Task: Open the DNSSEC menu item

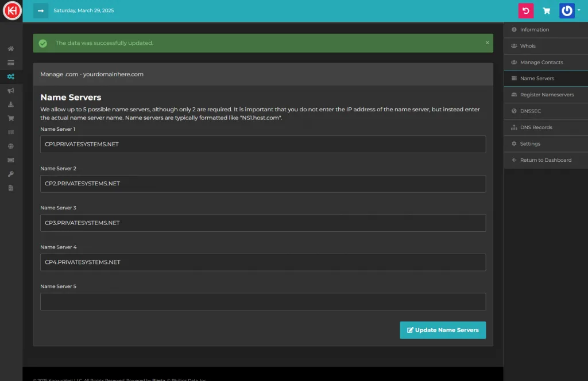Action: point(530,111)
